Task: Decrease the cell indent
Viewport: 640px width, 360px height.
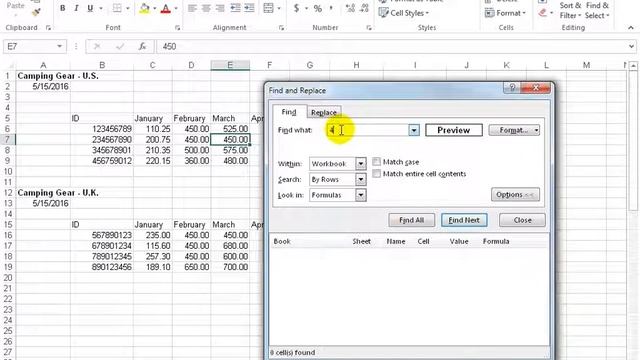Action: tap(236, 8)
